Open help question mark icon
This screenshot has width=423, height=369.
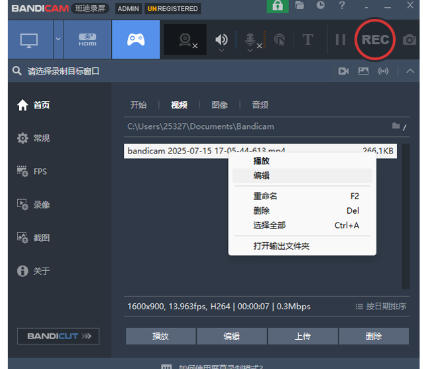[341, 5]
